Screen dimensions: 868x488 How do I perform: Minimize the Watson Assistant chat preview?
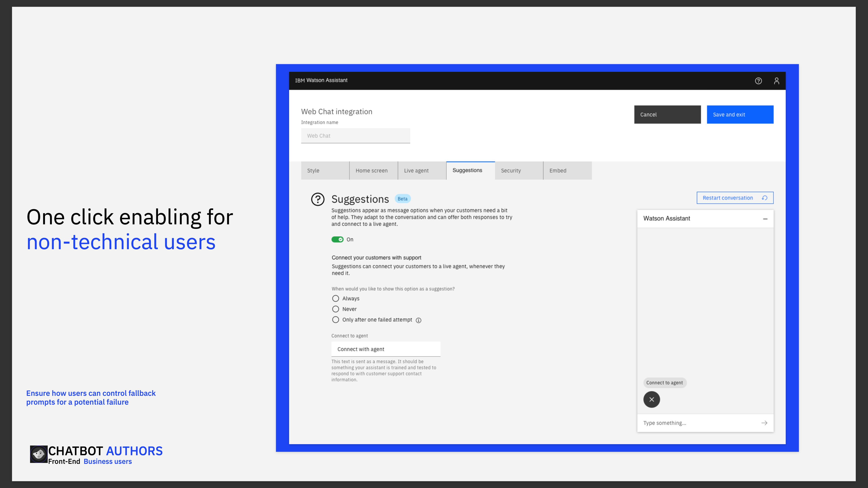tap(765, 219)
